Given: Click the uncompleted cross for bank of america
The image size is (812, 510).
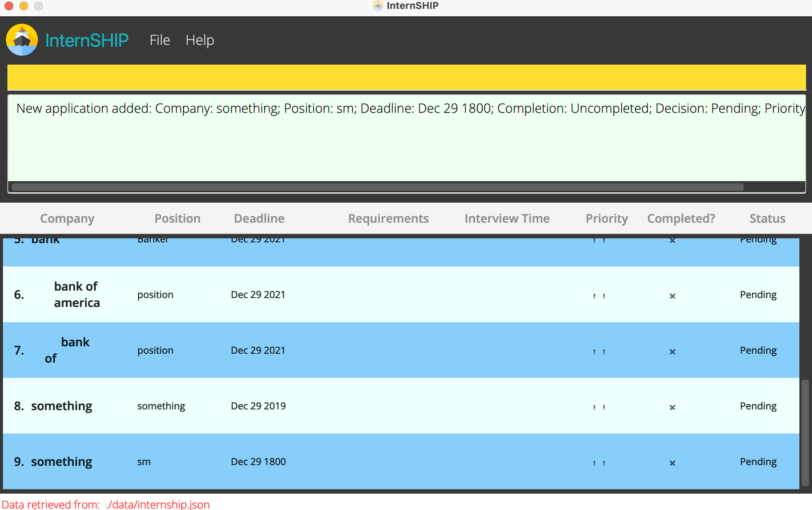Looking at the screenshot, I should [x=672, y=296].
